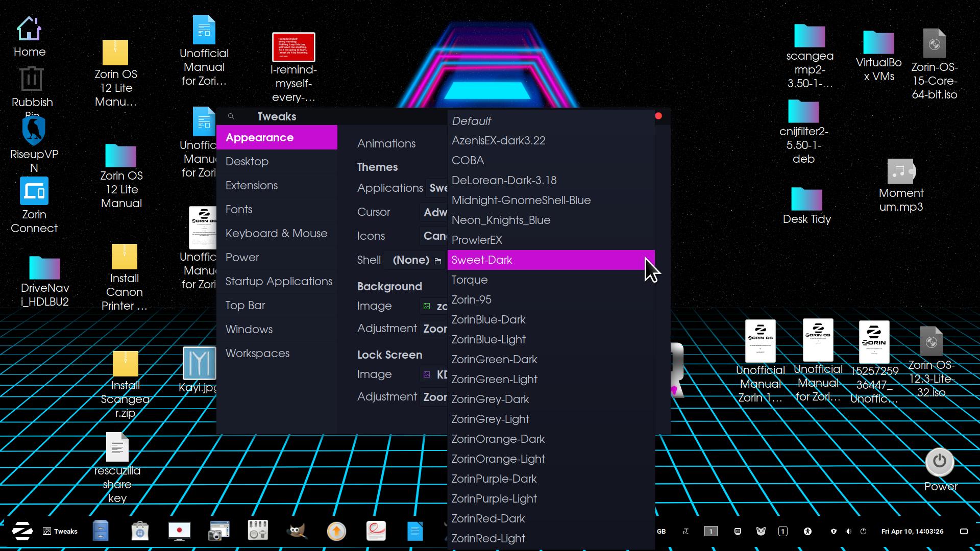Screen dimensions: 980x551
Task: Open the Background Adjustment dropdown
Action: click(x=434, y=329)
